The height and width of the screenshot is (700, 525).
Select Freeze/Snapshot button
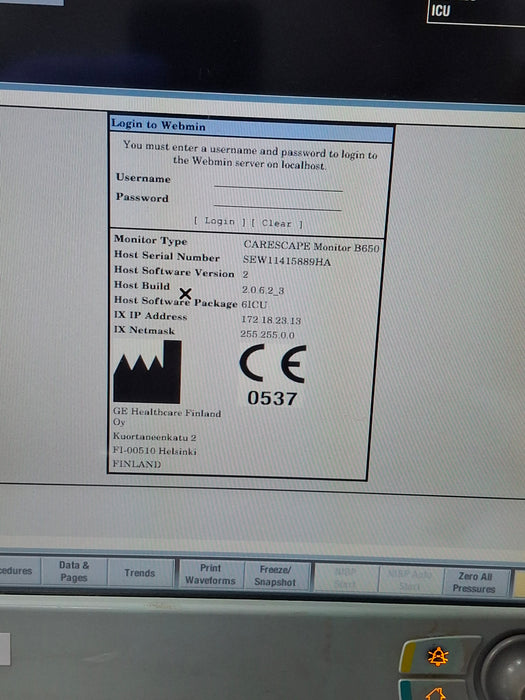tap(275, 576)
